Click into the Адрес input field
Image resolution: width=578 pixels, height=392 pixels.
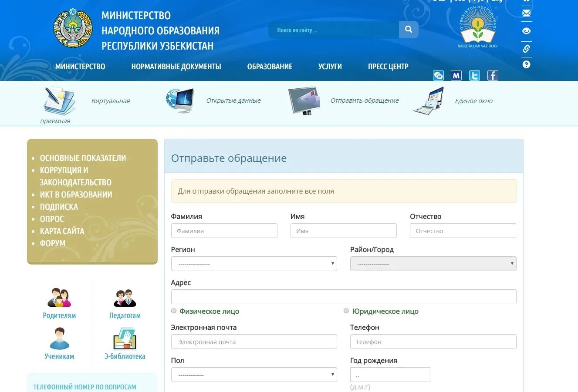pos(344,297)
